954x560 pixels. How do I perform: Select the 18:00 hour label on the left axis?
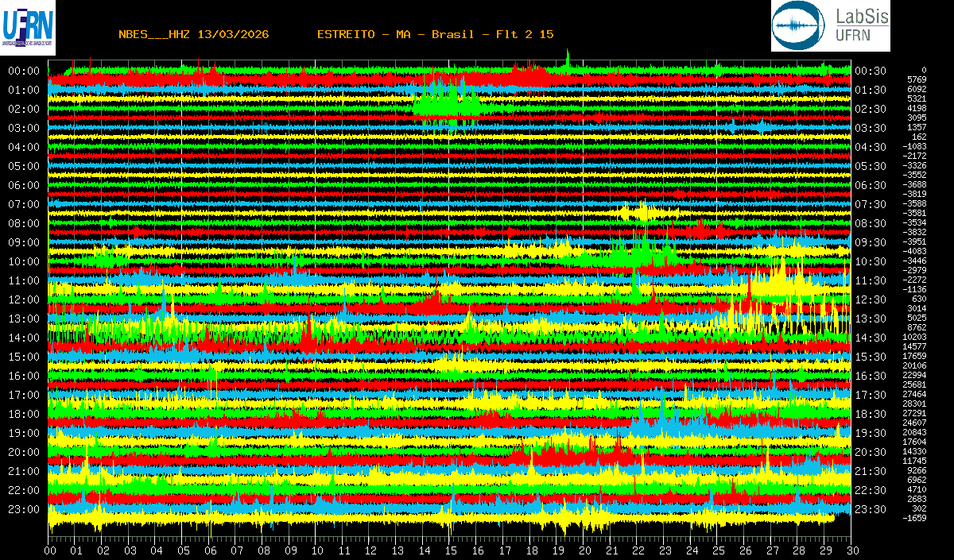pos(24,414)
